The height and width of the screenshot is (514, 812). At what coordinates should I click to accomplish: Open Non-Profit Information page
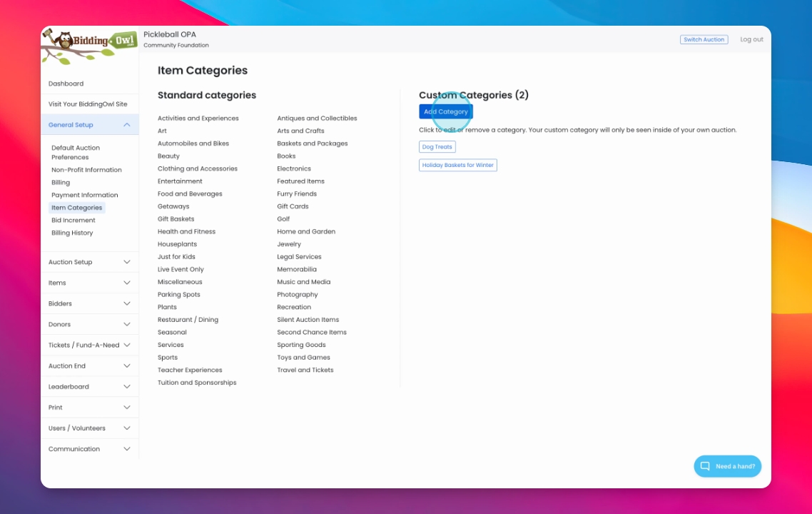coord(86,170)
